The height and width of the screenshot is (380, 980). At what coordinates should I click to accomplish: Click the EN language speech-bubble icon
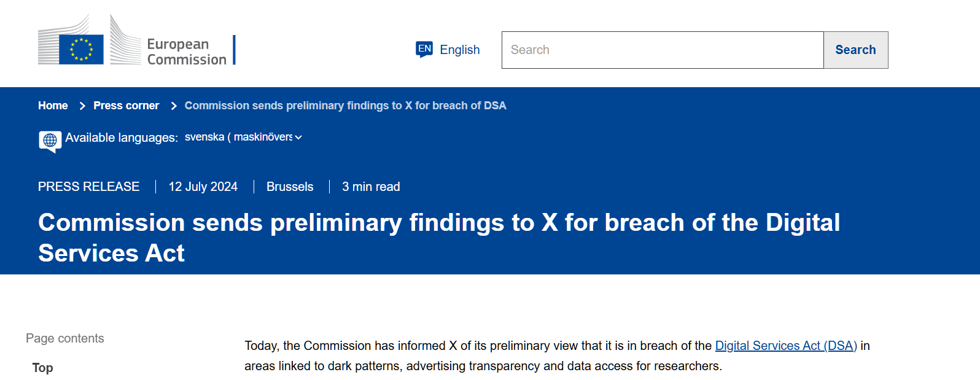(424, 49)
